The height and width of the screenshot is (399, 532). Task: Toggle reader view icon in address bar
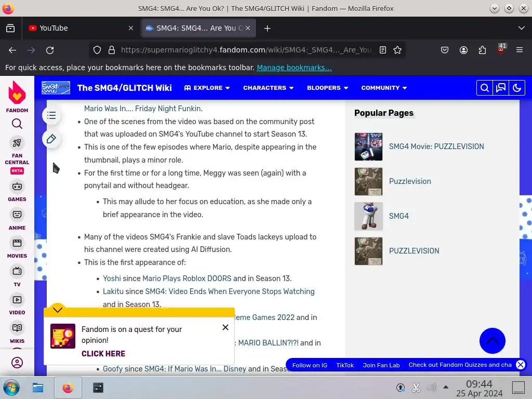[383, 50]
